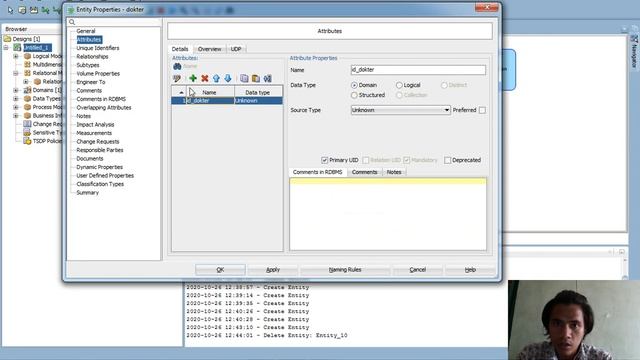640x360 pixels.
Task: Select Summary in the dialog tree
Action: 87,193
